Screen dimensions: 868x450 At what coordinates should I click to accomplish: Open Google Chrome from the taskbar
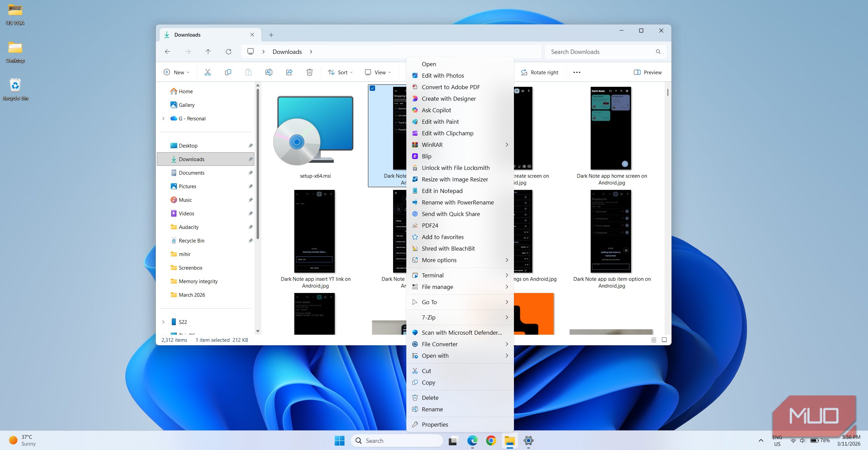pyautogui.click(x=491, y=441)
